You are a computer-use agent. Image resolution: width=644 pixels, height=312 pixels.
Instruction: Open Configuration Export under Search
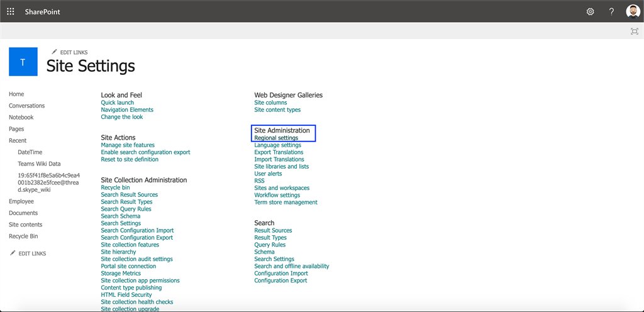click(x=280, y=281)
